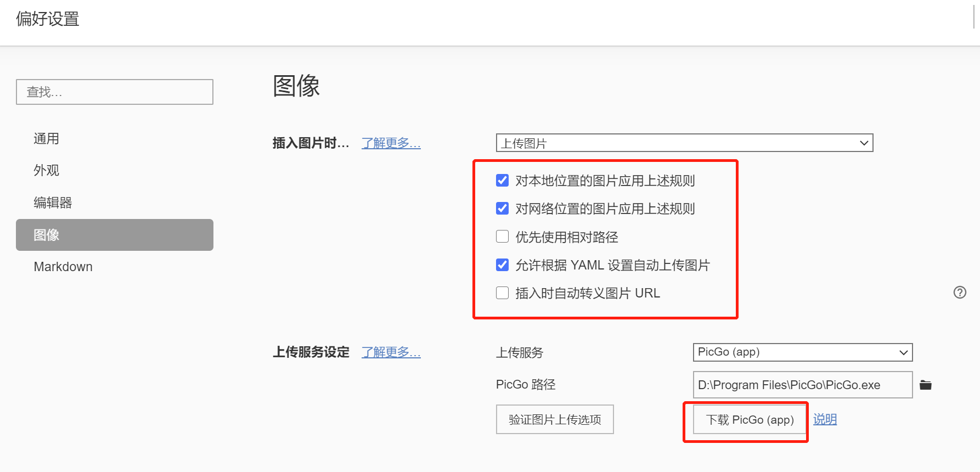Image resolution: width=980 pixels, height=472 pixels.
Task: Click the 上传服务设定 label
Action: pos(311,352)
